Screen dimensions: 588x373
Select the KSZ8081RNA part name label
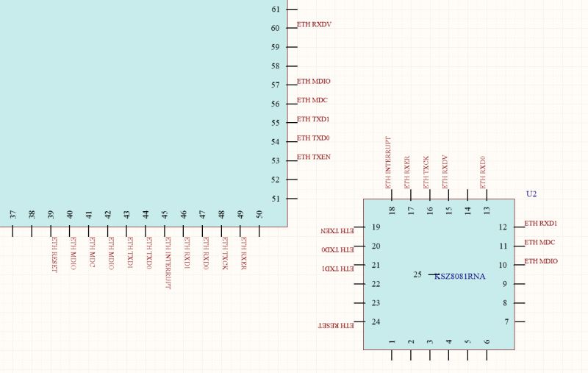(460, 277)
